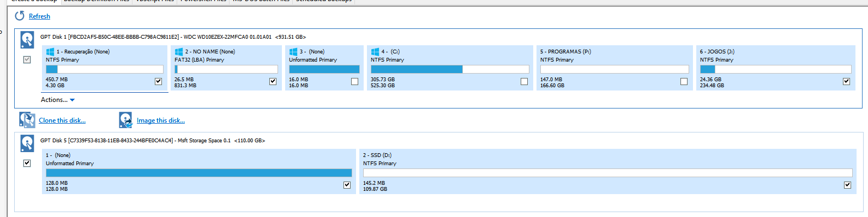
Task: Uncheck the Recuperação partition checkbox
Action: click(158, 81)
